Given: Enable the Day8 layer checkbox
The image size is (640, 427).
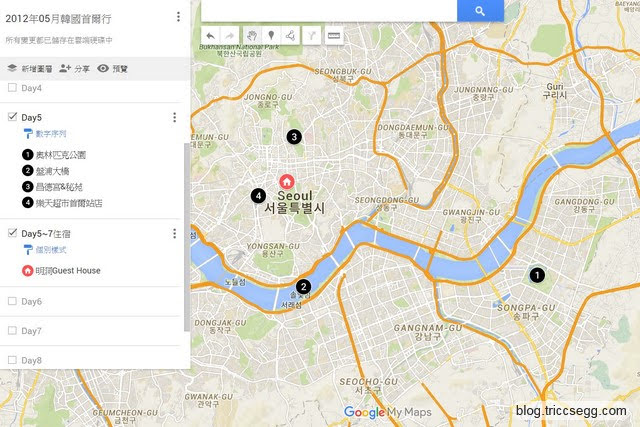Looking at the screenshot, I should pyautogui.click(x=12, y=360).
